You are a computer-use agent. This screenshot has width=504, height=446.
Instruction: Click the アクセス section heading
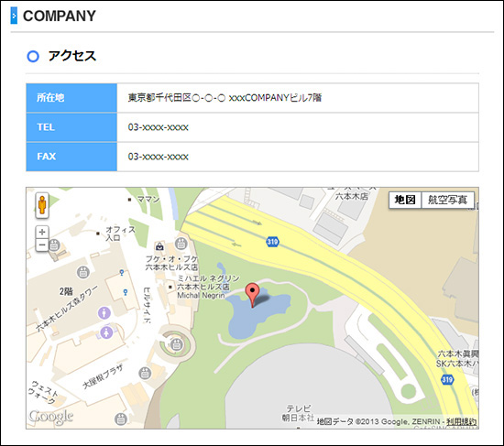[72, 56]
